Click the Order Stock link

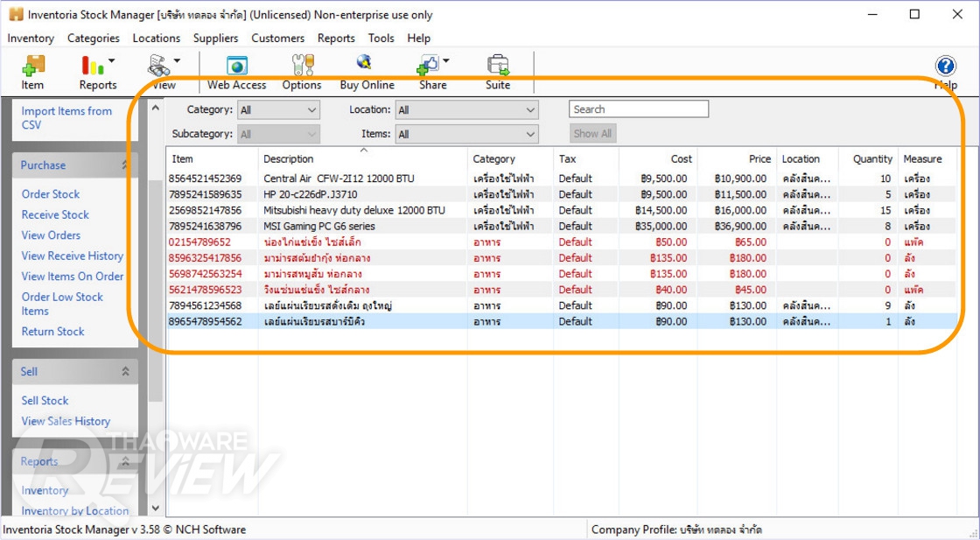click(x=51, y=194)
